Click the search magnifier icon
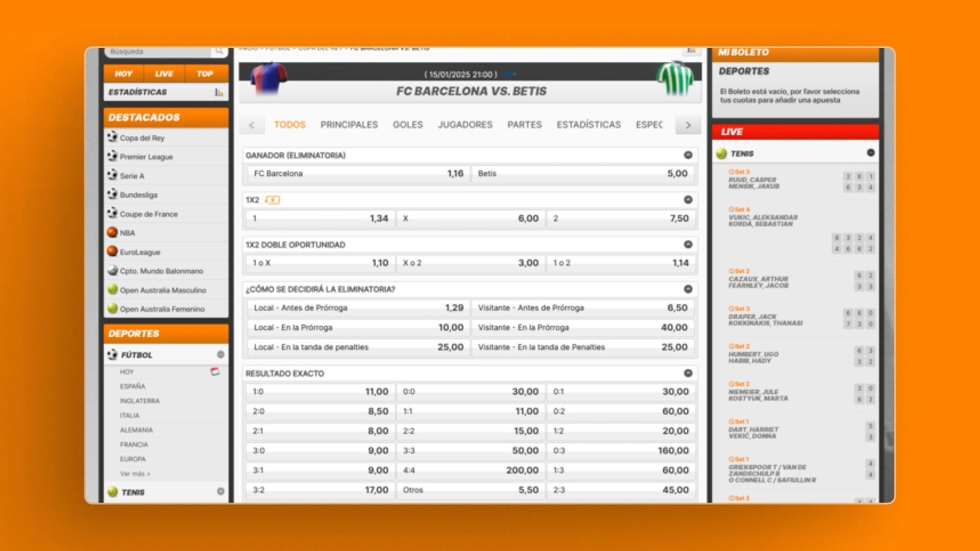 pyautogui.click(x=219, y=52)
